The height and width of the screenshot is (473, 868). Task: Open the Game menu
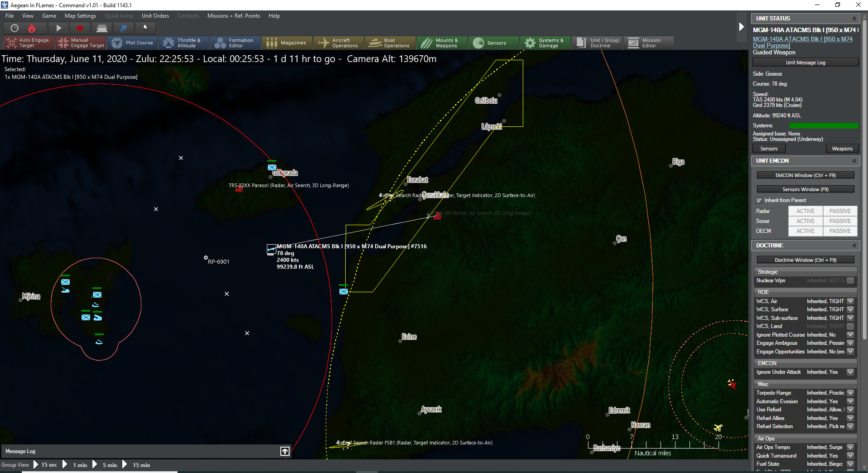[49, 15]
